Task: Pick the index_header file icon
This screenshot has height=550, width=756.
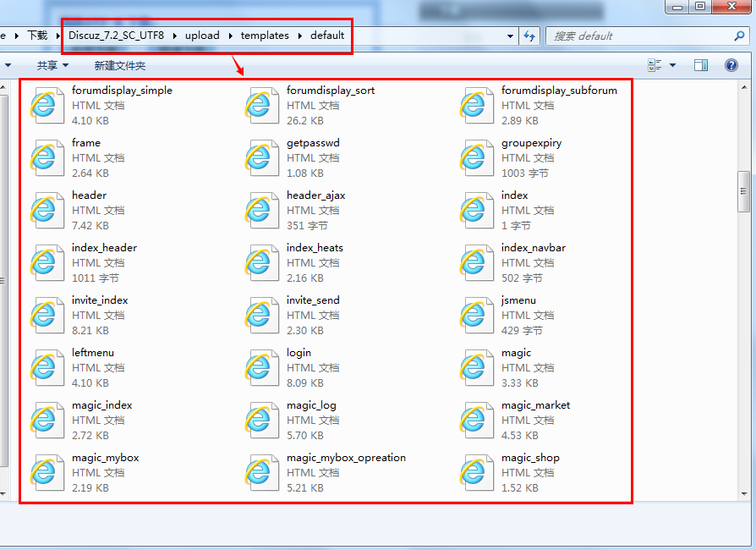Action: coord(47,263)
